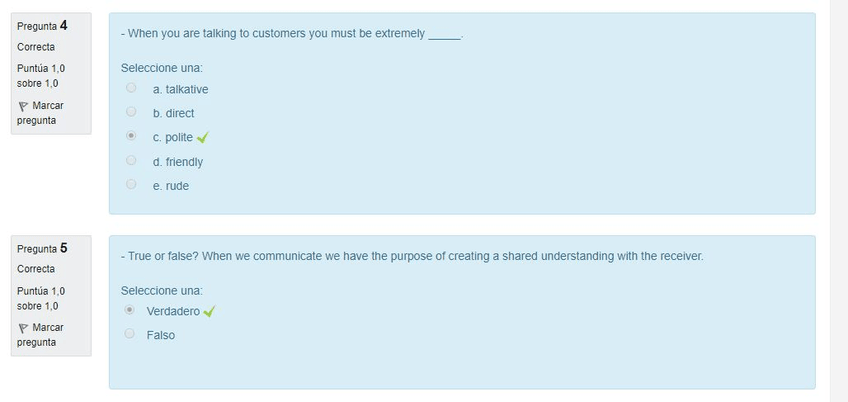
Task: Pick the 'd. friendly' radio option
Action: point(131,160)
